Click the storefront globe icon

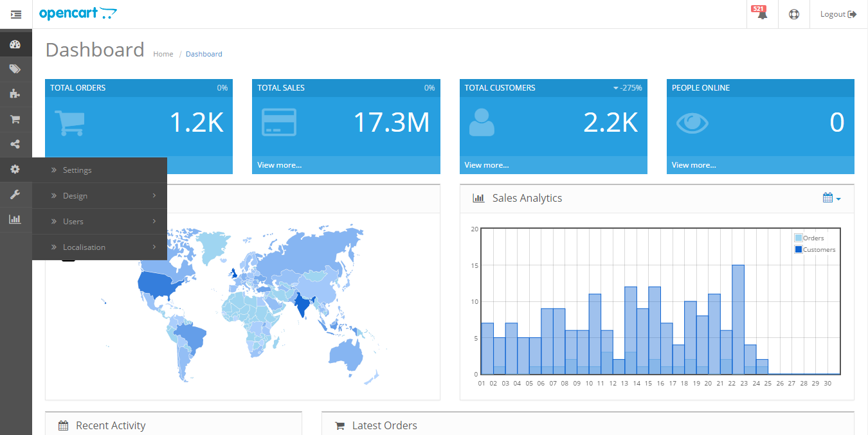[793, 13]
